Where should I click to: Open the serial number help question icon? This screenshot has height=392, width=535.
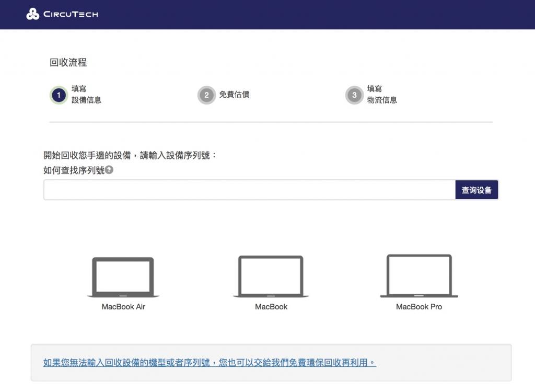coord(109,170)
